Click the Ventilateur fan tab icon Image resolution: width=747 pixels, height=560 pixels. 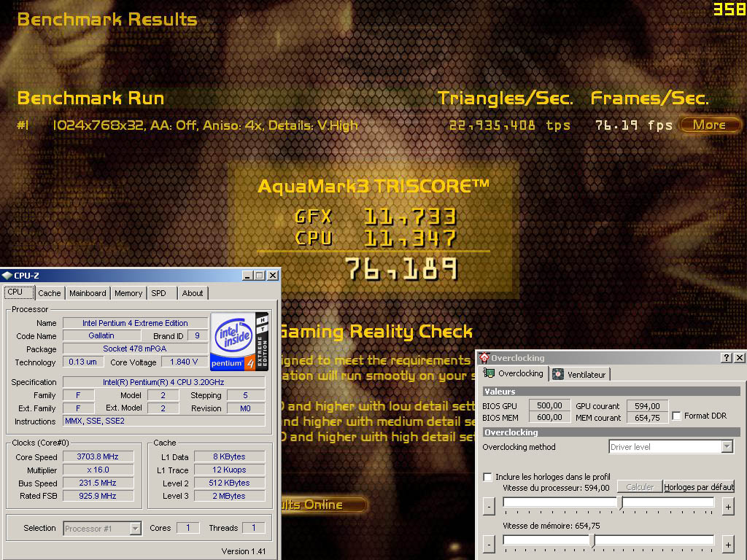[x=558, y=374]
